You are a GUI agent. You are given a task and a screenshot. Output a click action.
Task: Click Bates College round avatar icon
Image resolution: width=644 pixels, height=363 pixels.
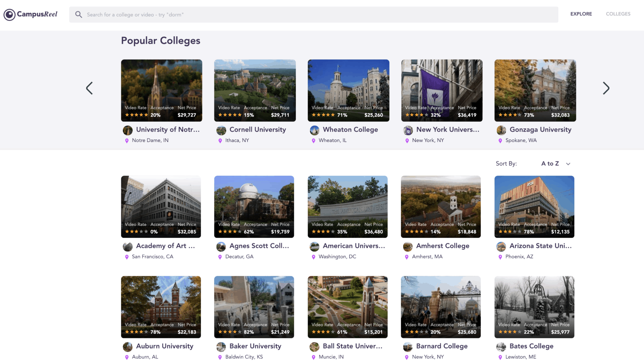(x=501, y=347)
